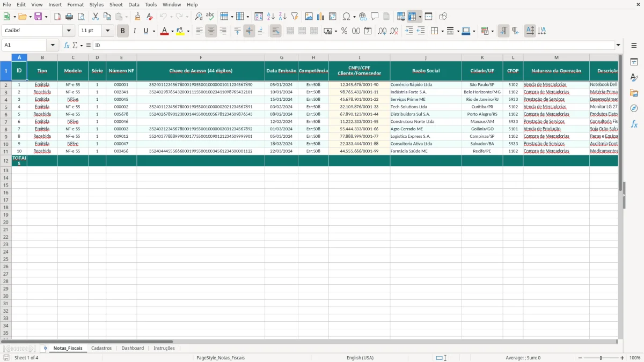This screenshot has height=362, width=644.
Task: Switch to the Dashboard sheet tab
Action: pyautogui.click(x=133, y=348)
